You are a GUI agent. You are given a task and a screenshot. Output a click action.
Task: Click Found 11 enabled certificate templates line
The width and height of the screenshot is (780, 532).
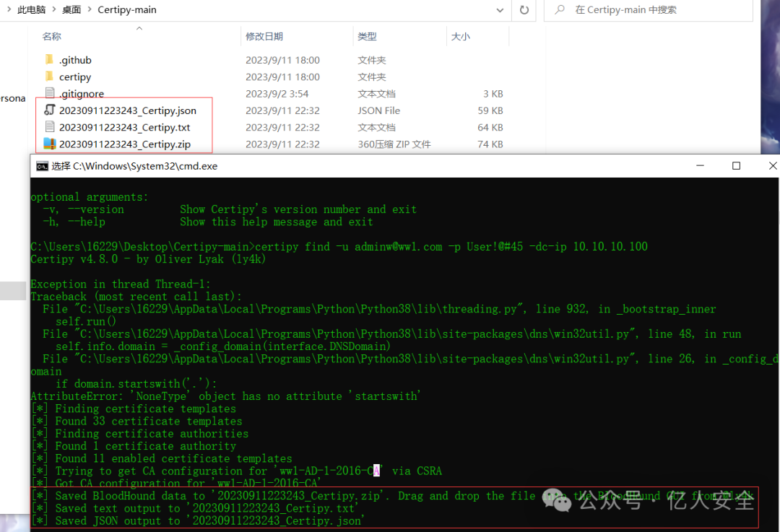click(x=161, y=458)
